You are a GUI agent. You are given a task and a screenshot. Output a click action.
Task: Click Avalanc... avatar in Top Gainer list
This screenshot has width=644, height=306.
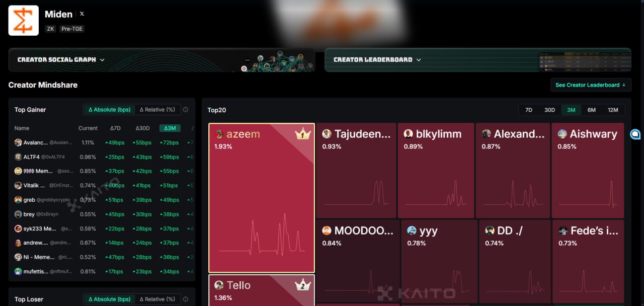click(x=18, y=142)
